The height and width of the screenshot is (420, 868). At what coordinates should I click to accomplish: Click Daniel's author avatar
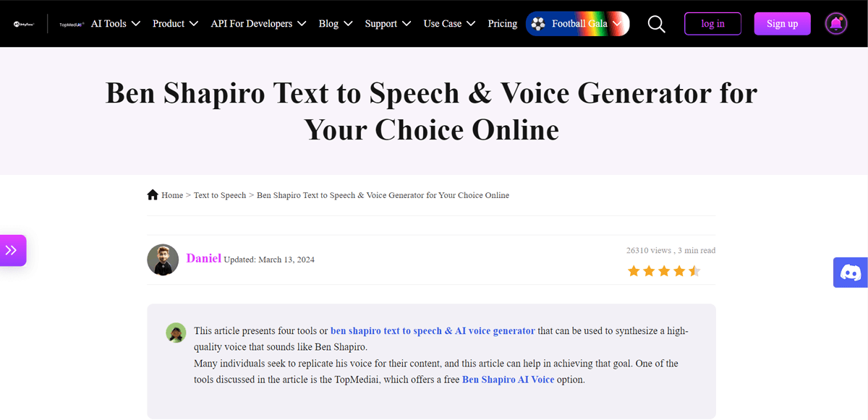(x=163, y=260)
